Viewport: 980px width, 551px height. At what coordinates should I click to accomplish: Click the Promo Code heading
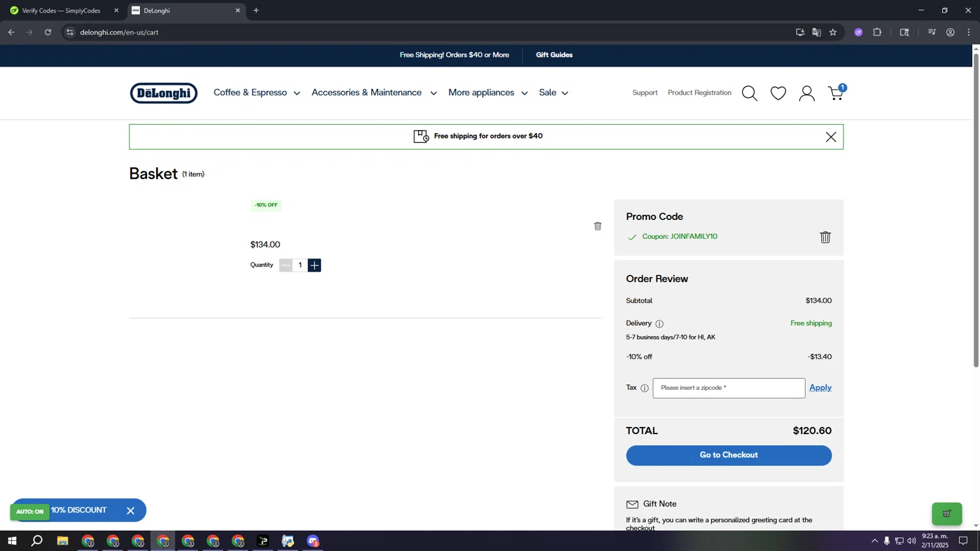point(654,216)
